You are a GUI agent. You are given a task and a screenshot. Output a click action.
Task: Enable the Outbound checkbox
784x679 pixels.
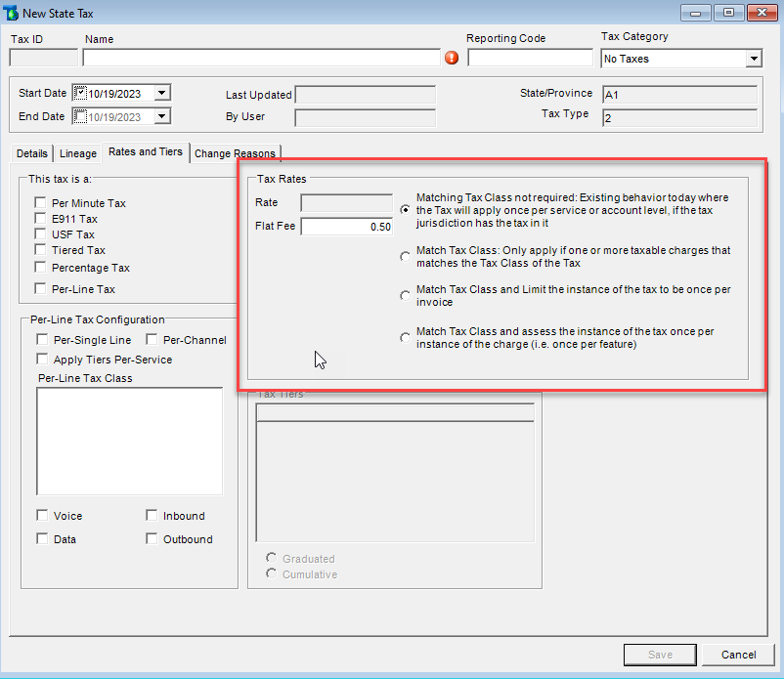pyautogui.click(x=152, y=538)
